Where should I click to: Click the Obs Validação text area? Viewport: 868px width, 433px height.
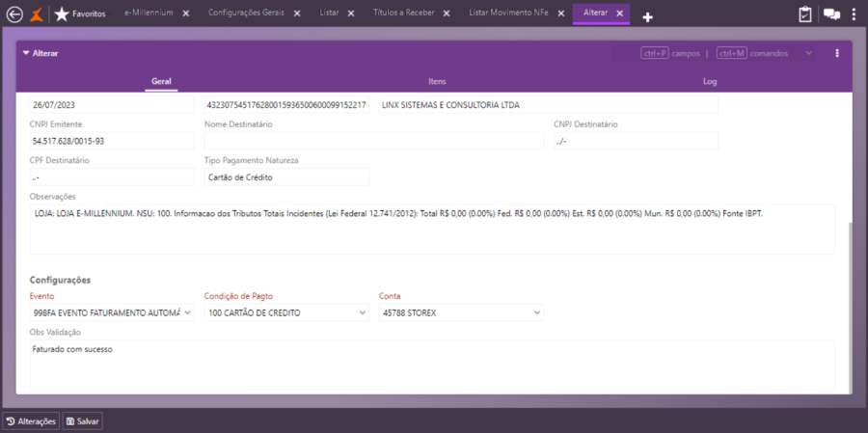[432, 365]
